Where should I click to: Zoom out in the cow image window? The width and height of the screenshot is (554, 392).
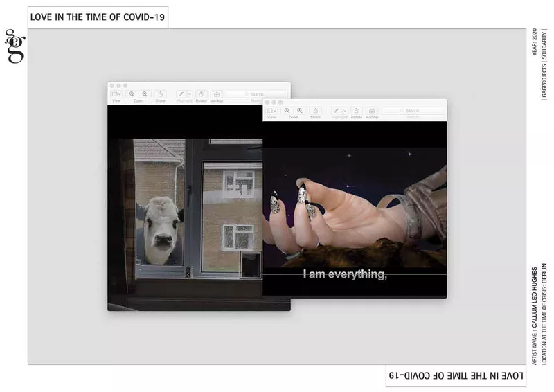point(132,93)
